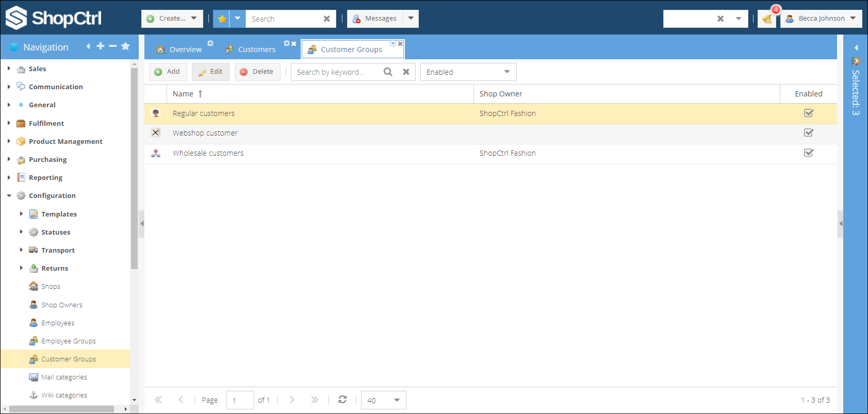Expand the Templates tree node
This screenshot has height=414, width=868.
tap(21, 213)
